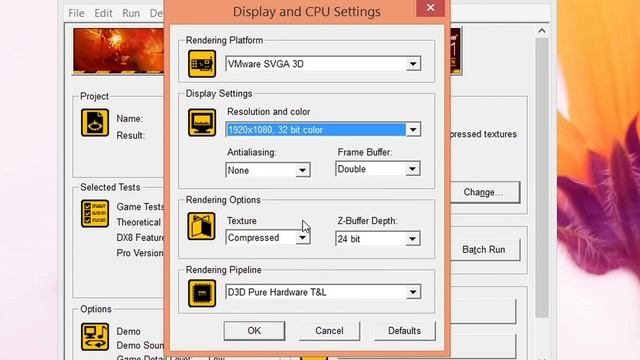Expand the Antialiasing dropdown
This screenshot has width=640, height=360.
tap(302, 170)
